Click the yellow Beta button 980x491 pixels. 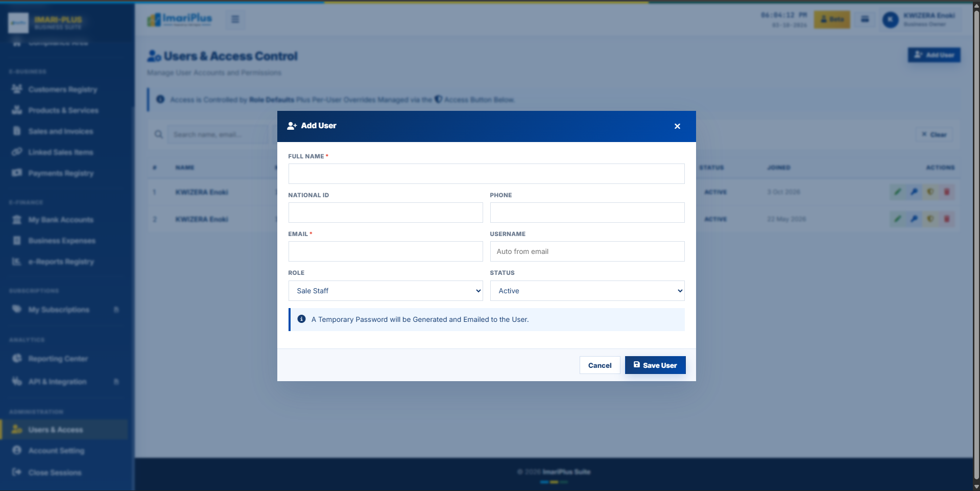(832, 19)
